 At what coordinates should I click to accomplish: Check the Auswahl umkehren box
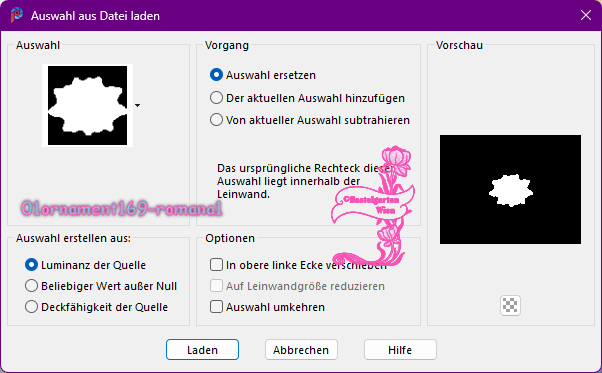[217, 307]
